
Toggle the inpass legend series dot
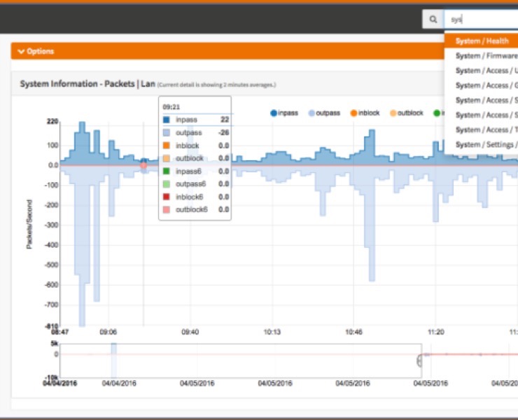click(x=274, y=113)
